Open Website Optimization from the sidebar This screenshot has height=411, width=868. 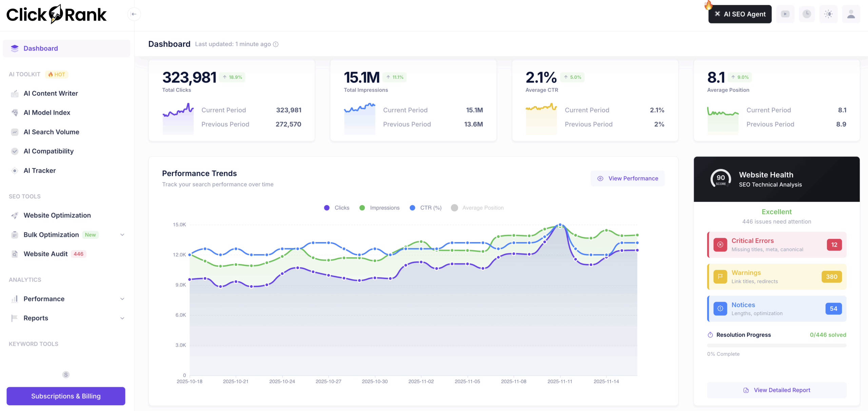(57, 215)
